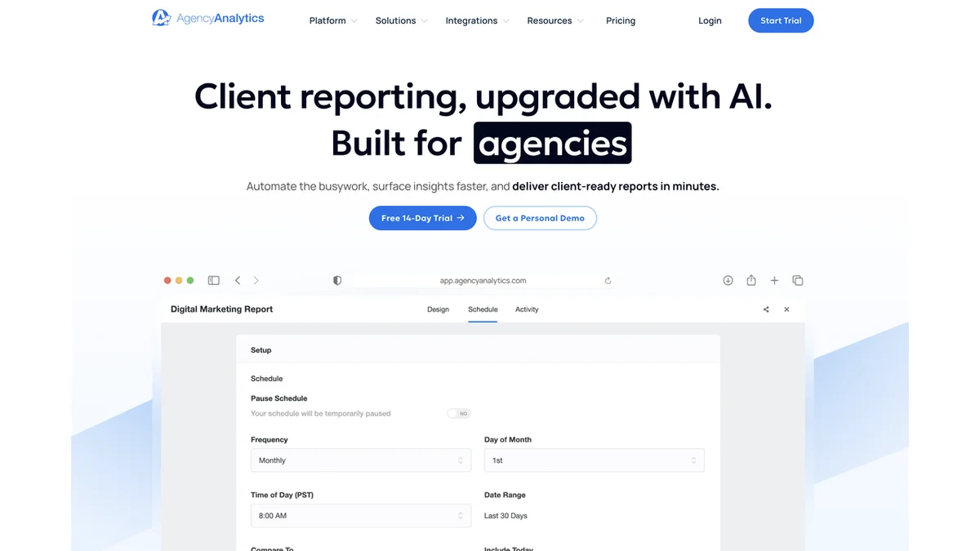Toggle the Pause Schedule switch

[459, 414]
